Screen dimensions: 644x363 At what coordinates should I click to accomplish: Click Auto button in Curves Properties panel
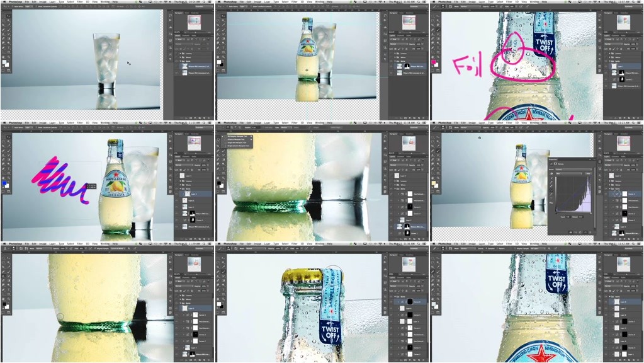pos(588,173)
